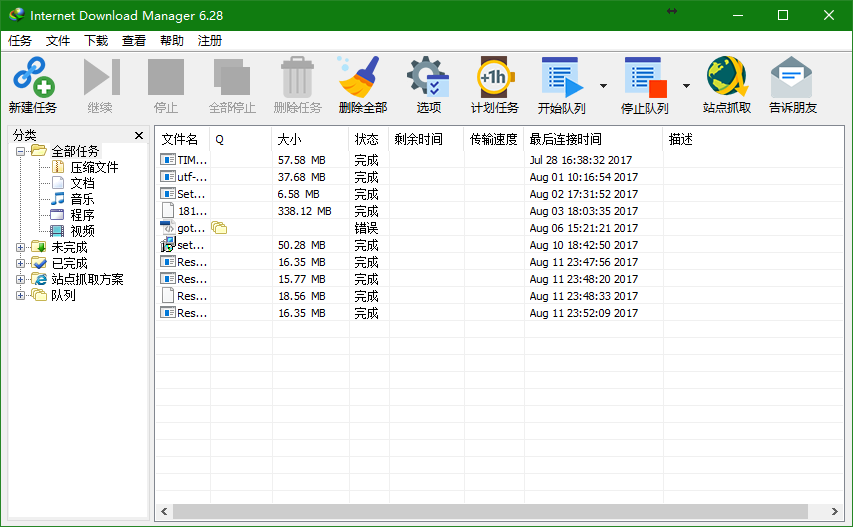
Task: Click the 停止队列 stop queue icon
Action: tap(644, 78)
